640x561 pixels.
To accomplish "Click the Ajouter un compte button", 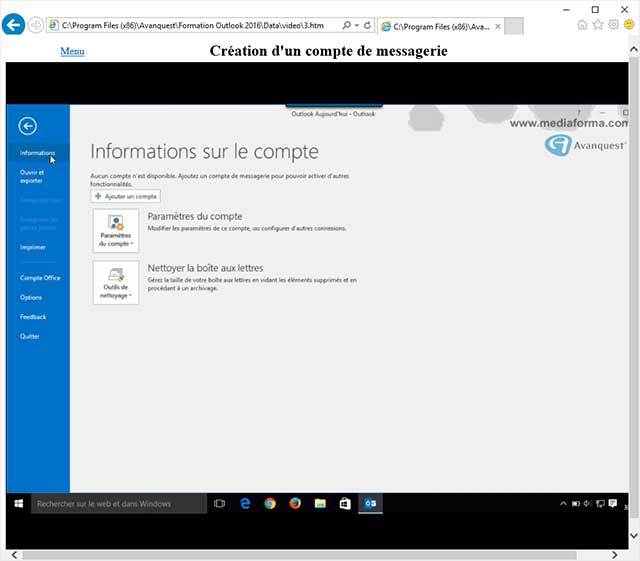I will (x=125, y=197).
